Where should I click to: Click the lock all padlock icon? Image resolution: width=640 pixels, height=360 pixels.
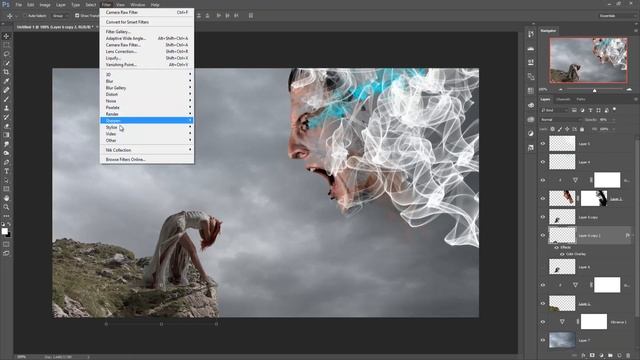(x=582, y=129)
